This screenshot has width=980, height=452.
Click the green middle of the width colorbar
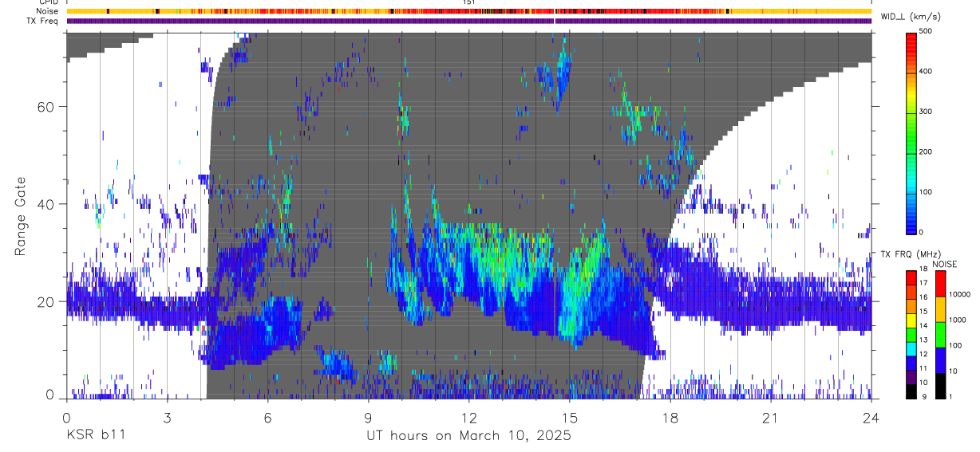(912, 132)
